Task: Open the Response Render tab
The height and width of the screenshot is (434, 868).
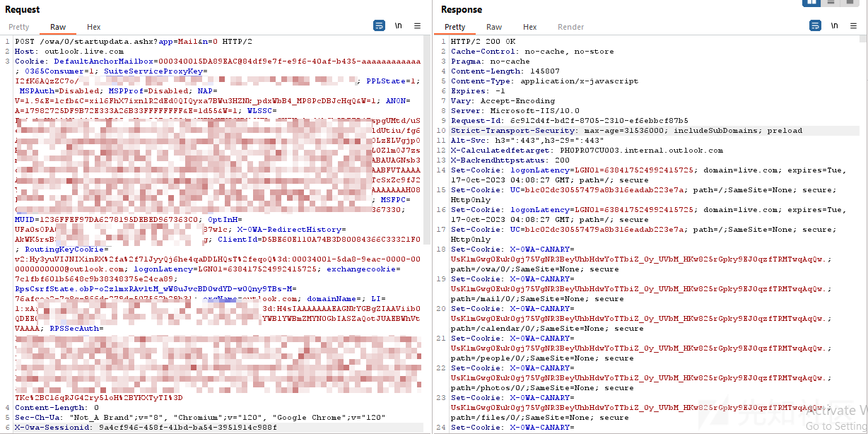Action: (571, 27)
